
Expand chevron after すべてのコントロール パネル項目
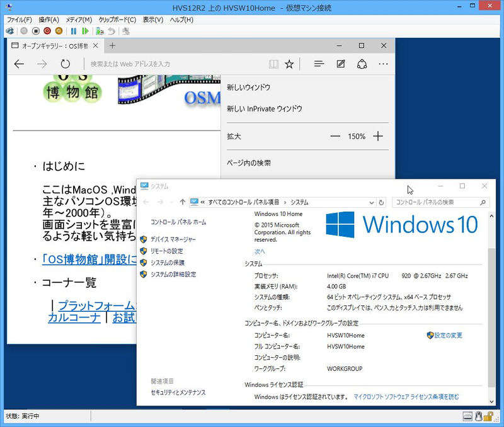pos(285,202)
